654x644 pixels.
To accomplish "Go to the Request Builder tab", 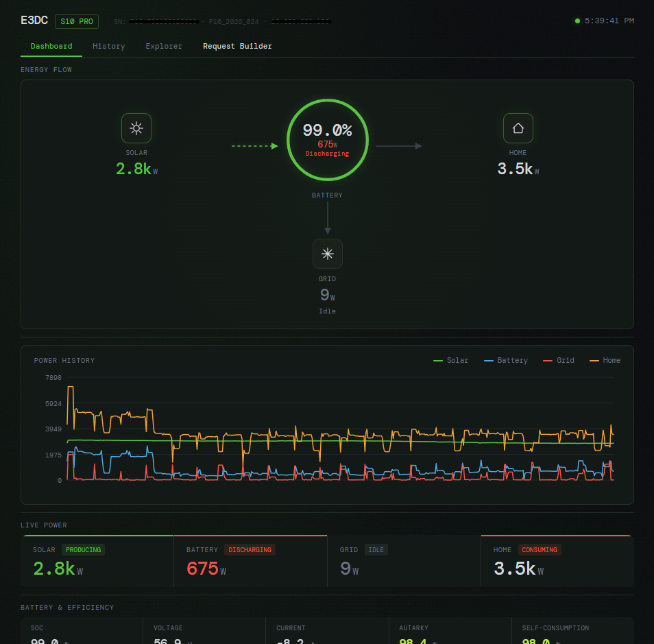I will (237, 47).
